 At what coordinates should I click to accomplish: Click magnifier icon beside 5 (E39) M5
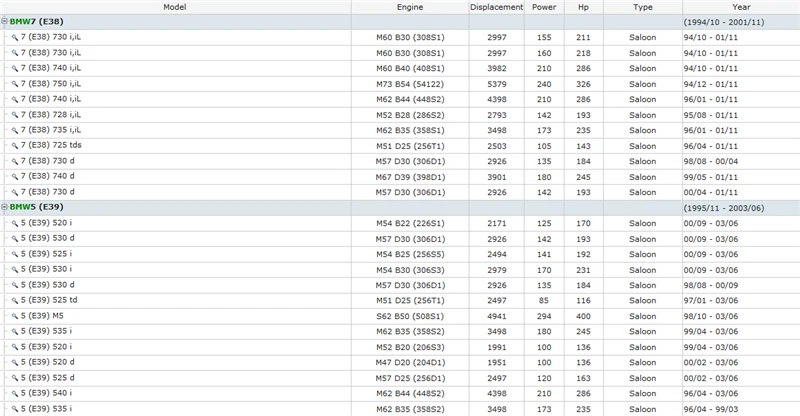(15, 316)
